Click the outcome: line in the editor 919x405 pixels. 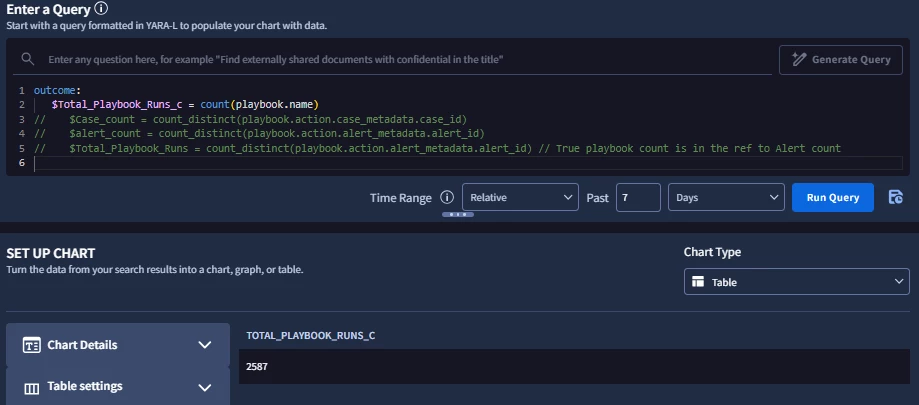[x=57, y=90]
